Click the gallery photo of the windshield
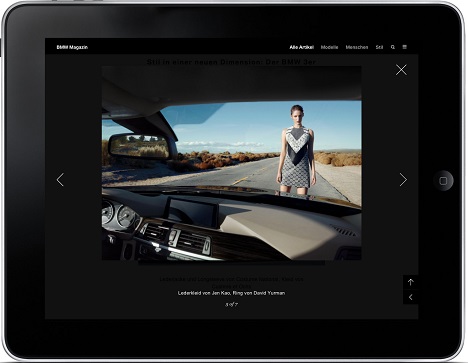The width and height of the screenshot is (468, 363). (231, 163)
